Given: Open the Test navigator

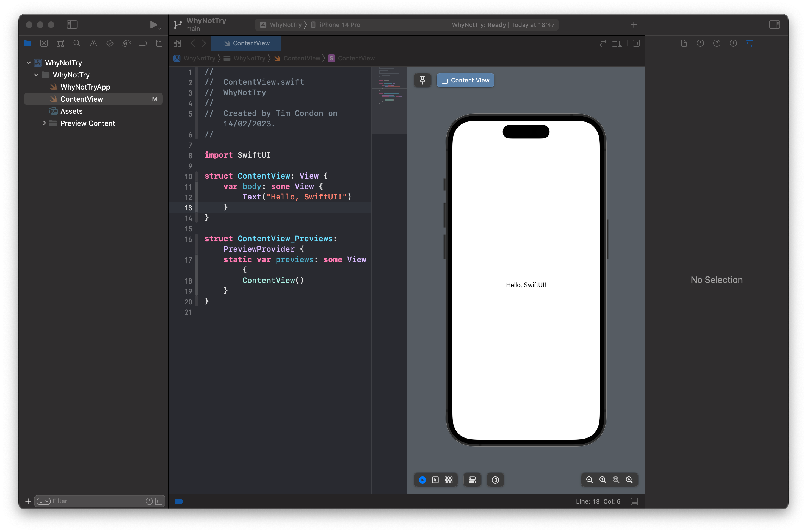Looking at the screenshot, I should (110, 43).
